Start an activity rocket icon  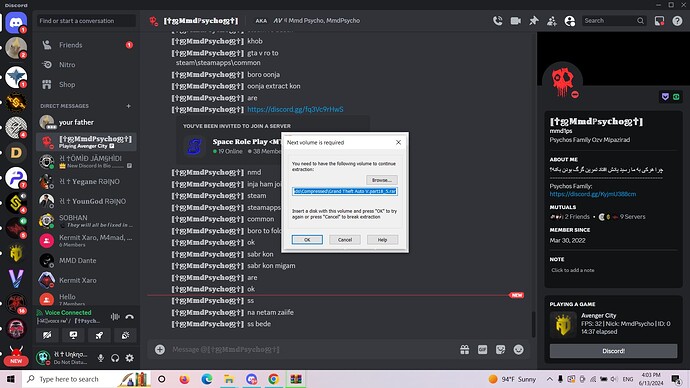tap(99, 335)
